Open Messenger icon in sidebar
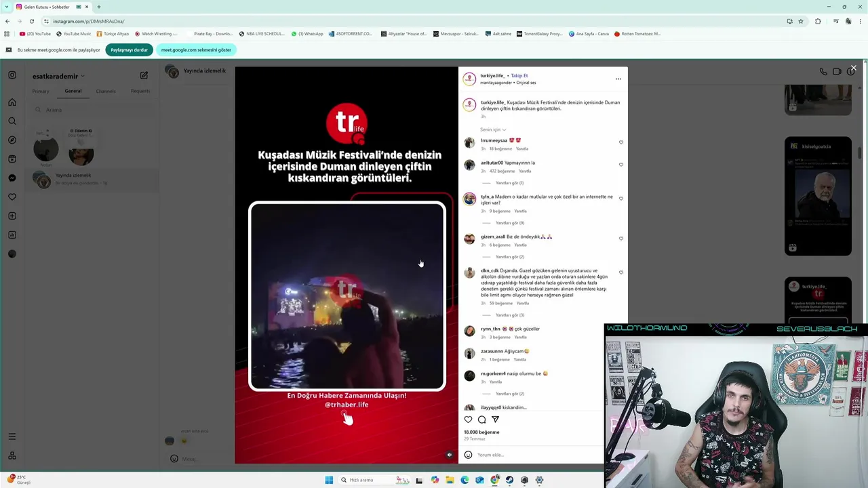Viewport: 868px width, 488px height. click(x=12, y=178)
